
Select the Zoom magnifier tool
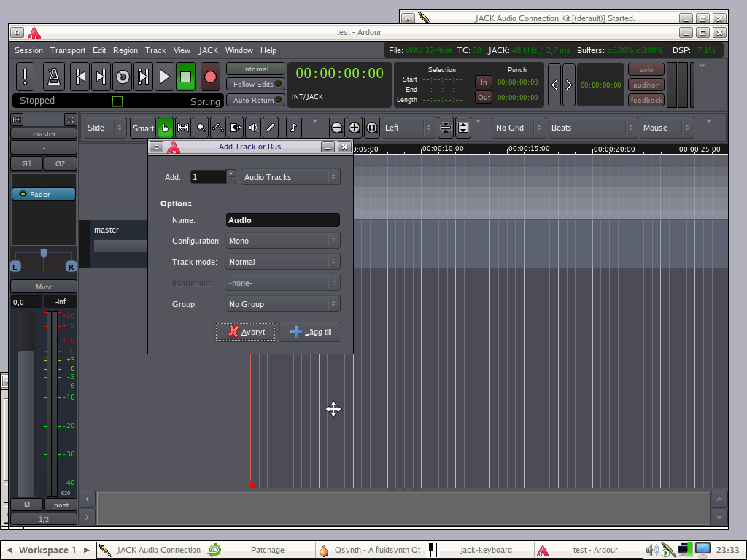tap(201, 128)
